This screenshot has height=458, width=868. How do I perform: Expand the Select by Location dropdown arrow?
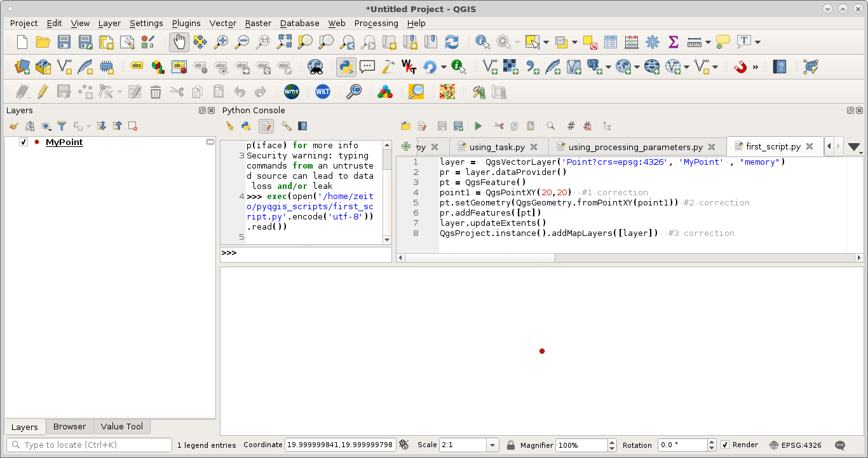[574, 42]
